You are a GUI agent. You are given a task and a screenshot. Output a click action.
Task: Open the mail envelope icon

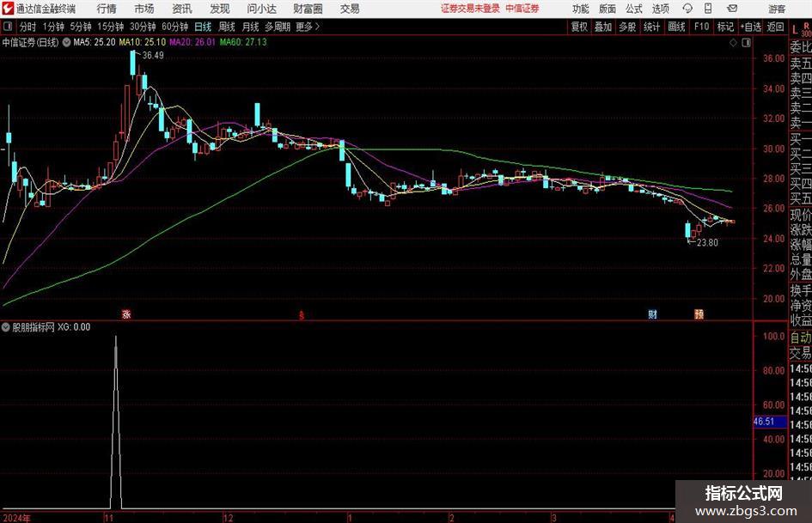(732, 9)
